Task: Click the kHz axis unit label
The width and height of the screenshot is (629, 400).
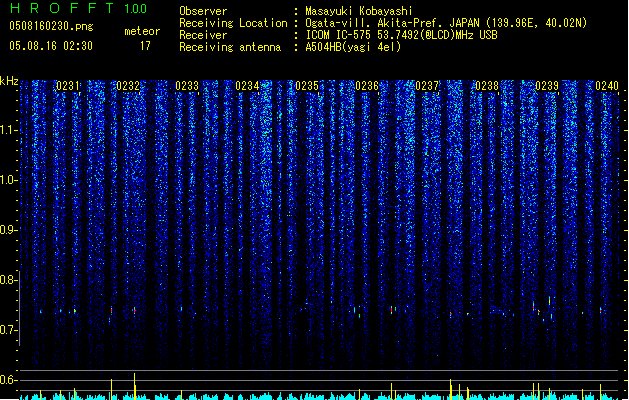Action: tap(9, 81)
